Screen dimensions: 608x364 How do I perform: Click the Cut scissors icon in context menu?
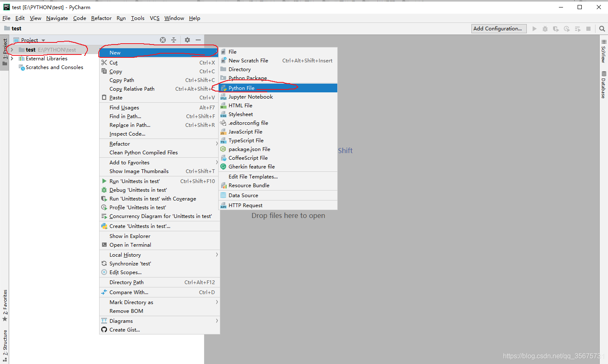104,62
